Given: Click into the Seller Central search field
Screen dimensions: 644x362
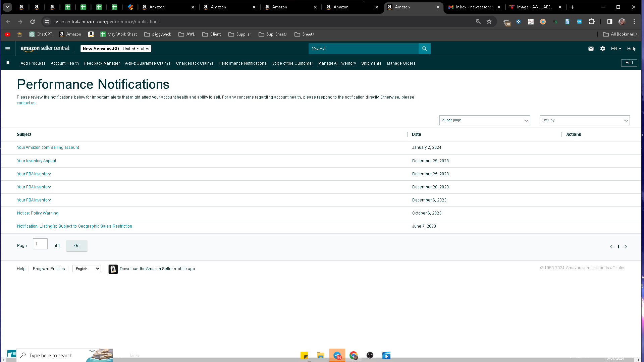Looking at the screenshot, I should pyautogui.click(x=364, y=49).
